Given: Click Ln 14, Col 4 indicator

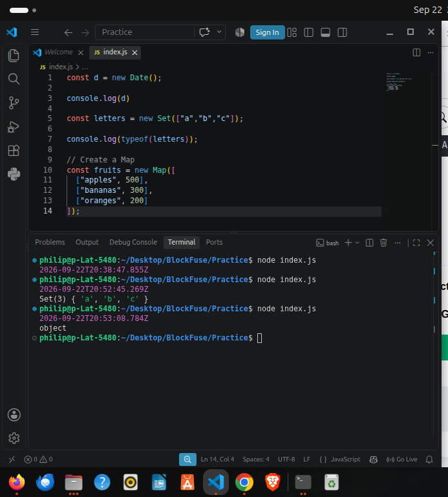Looking at the screenshot, I should point(217,459).
